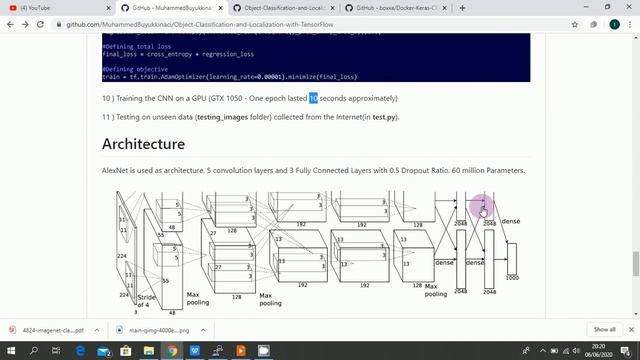Image resolution: width=640 pixels, height=360 pixels.
Task: Open Microsoft Store from the taskbar
Action: [126, 351]
